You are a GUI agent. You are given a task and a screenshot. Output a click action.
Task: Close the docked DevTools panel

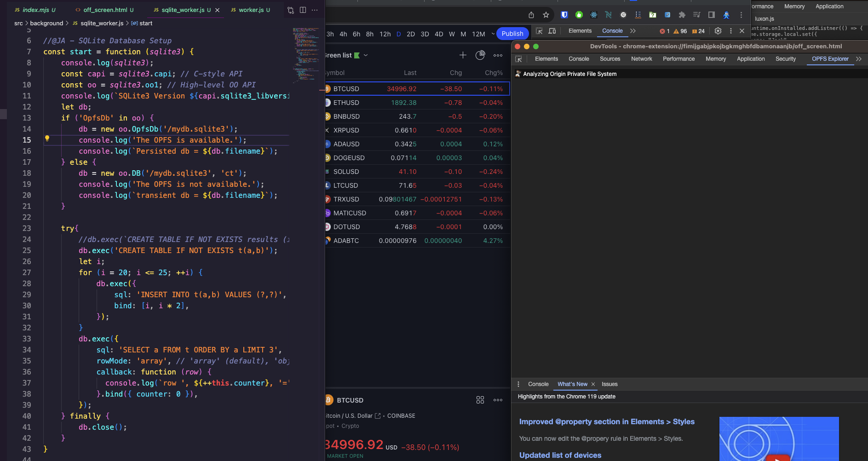[x=742, y=31]
